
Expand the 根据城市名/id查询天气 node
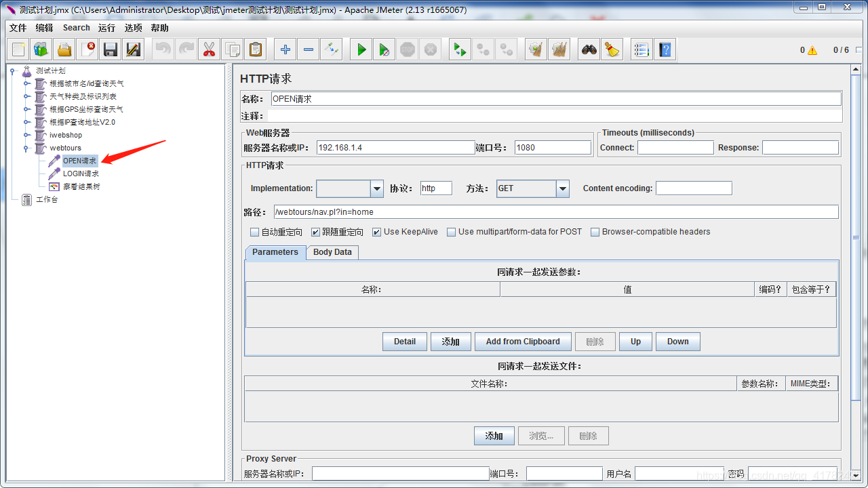(26, 83)
